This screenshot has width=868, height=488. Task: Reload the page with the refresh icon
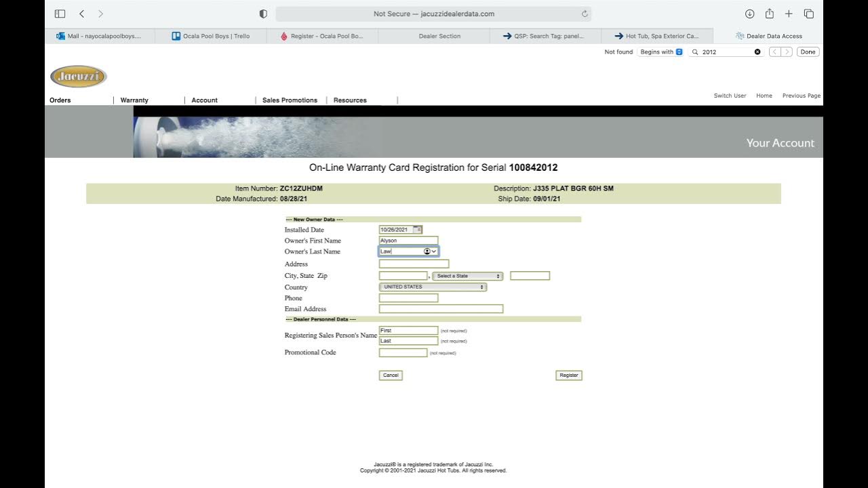pyautogui.click(x=585, y=14)
